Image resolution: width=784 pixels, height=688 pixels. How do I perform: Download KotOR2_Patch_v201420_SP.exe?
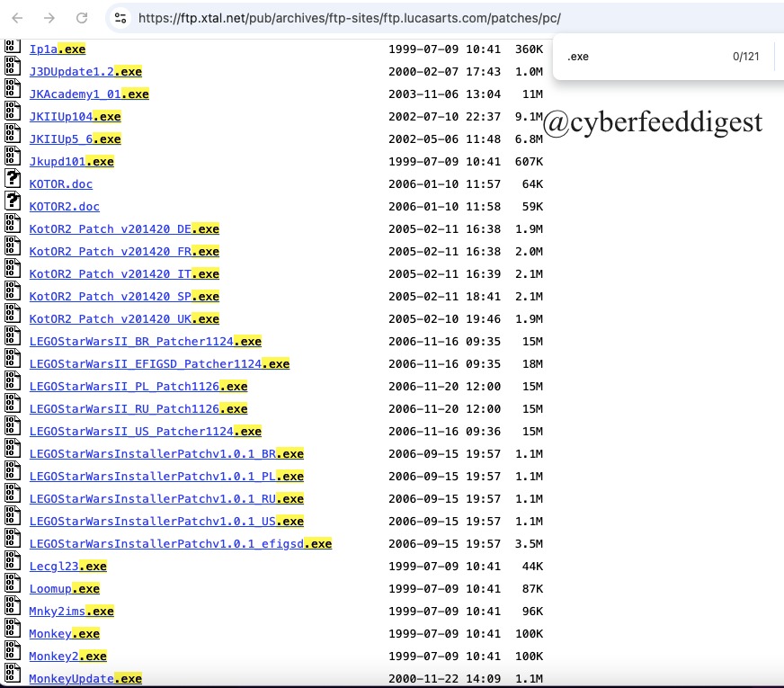(124, 297)
